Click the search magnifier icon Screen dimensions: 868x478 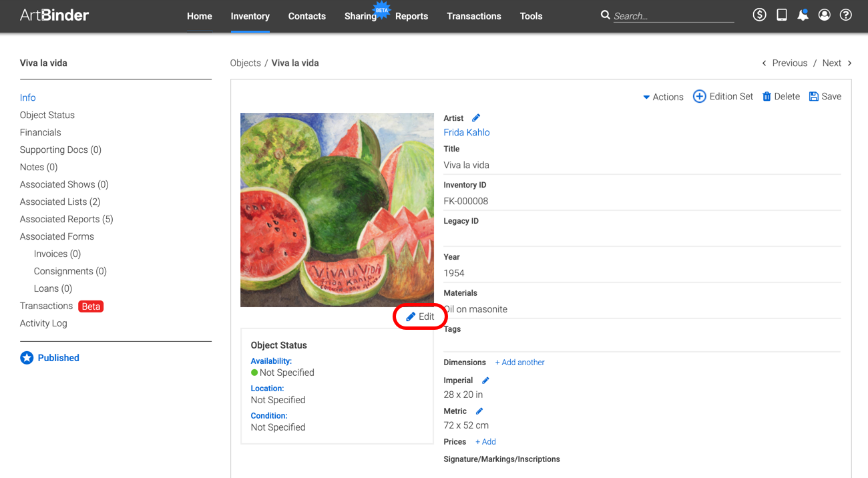605,15
